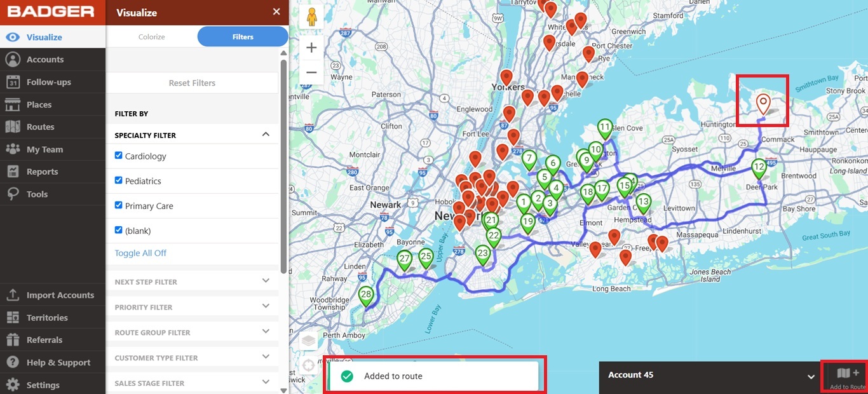Zoom out with the minus map button
Screen dimensions: 868x394
point(311,72)
